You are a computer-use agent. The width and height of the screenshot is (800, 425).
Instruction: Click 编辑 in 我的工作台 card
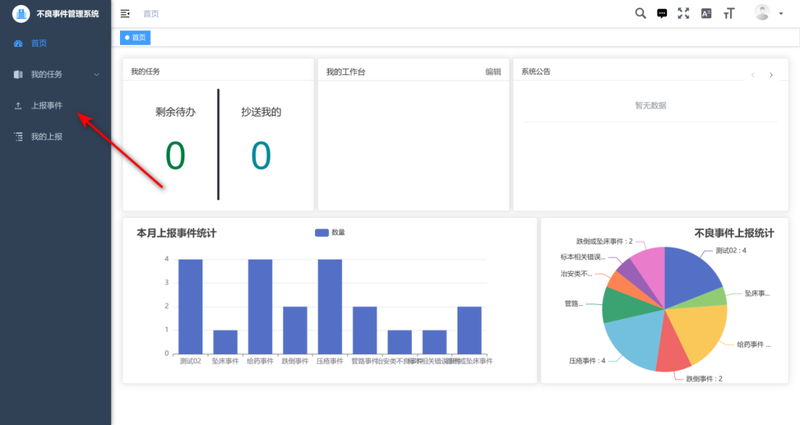point(493,72)
